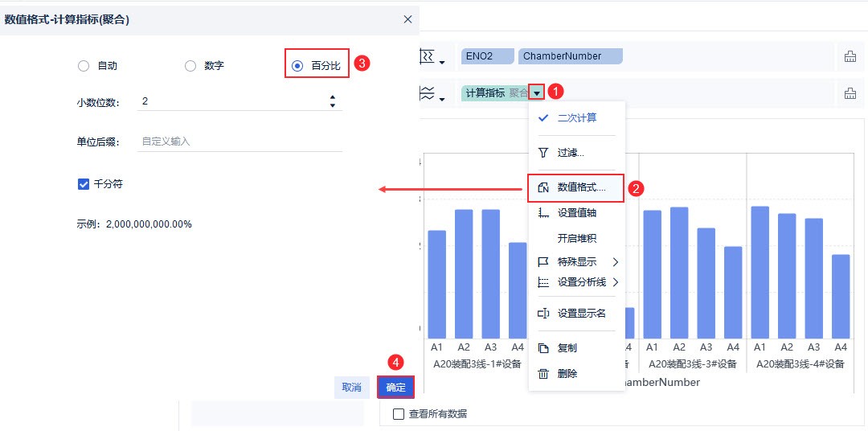Viewport: 868px width, 431px height.
Task: Clear the ENO2 axis row with brush icon
Action: click(850, 56)
